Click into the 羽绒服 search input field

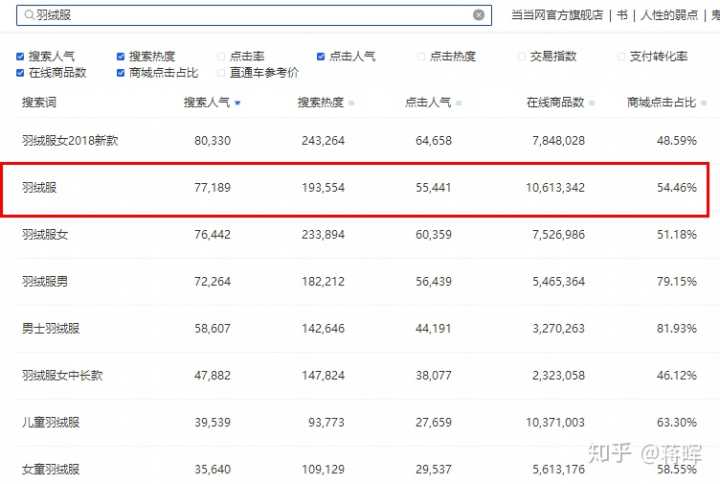(x=254, y=15)
